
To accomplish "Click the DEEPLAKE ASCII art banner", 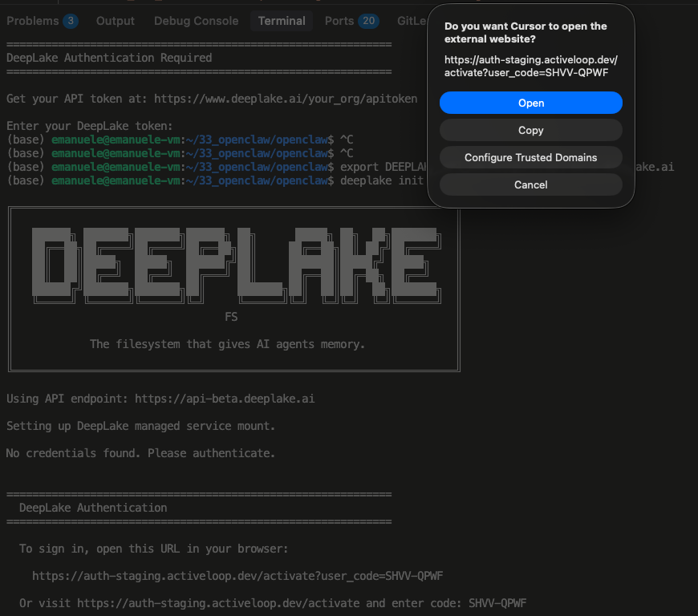I will coord(233,265).
